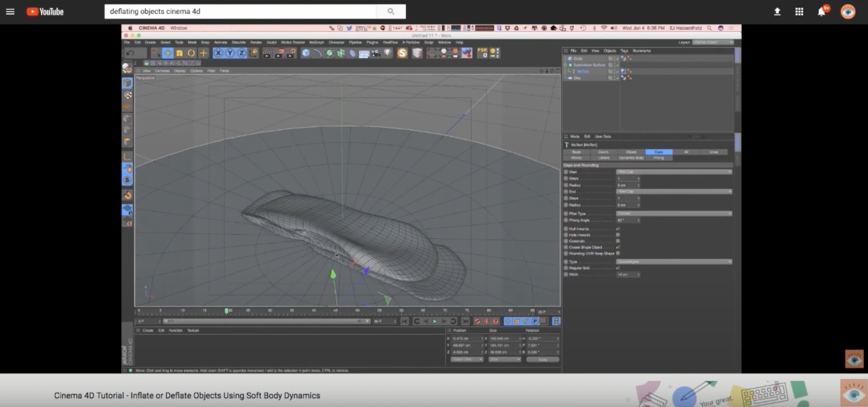This screenshot has width=868, height=407.
Task: Open the YouTube hamburger menu
Action: coord(10,11)
